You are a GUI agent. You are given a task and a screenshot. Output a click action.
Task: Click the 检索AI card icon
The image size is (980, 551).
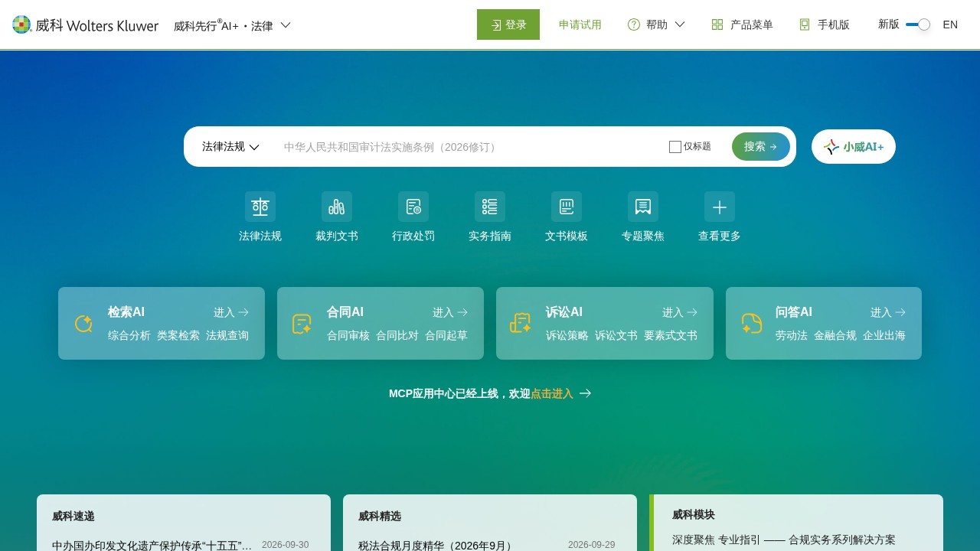point(83,324)
